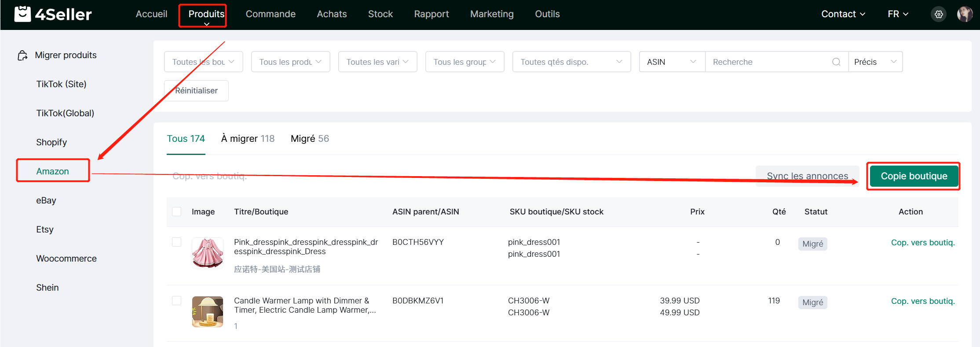Select Amazon in sidebar
Image resolution: width=980 pixels, height=347 pixels.
point(53,171)
